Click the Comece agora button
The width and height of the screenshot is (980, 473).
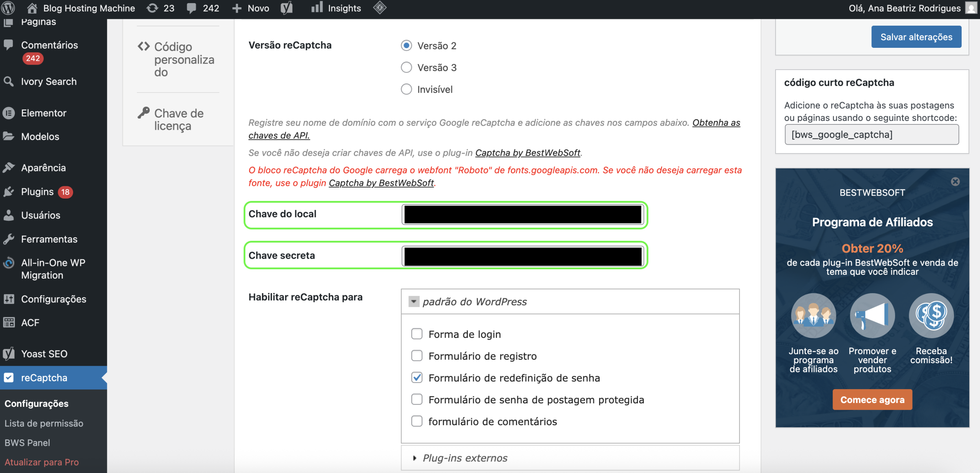click(872, 400)
